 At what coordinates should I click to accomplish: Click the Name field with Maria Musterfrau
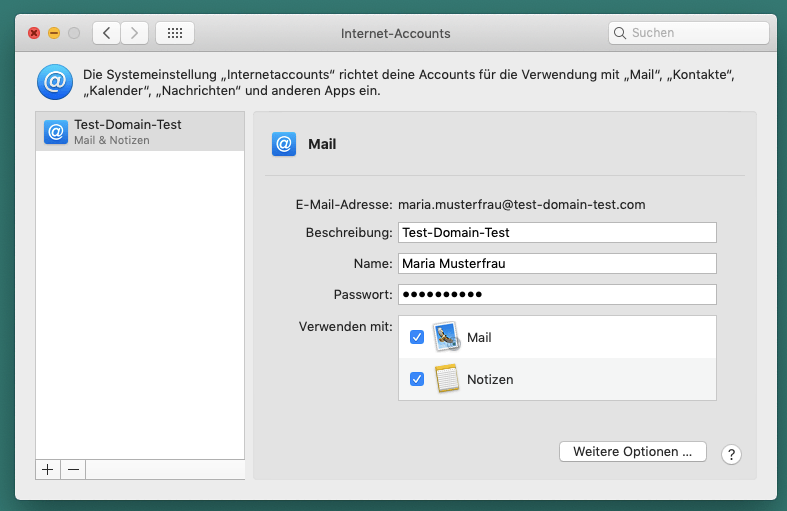pyautogui.click(x=556, y=264)
